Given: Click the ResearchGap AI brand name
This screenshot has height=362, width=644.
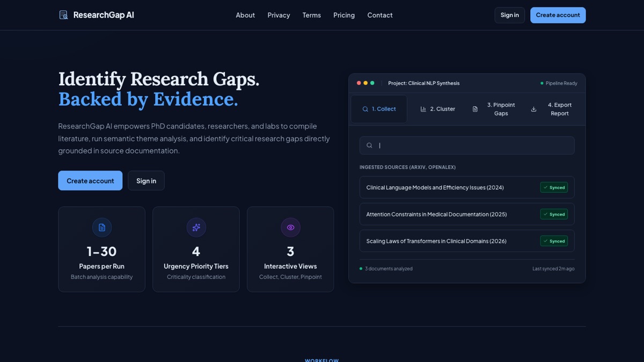Looking at the screenshot, I should [104, 15].
